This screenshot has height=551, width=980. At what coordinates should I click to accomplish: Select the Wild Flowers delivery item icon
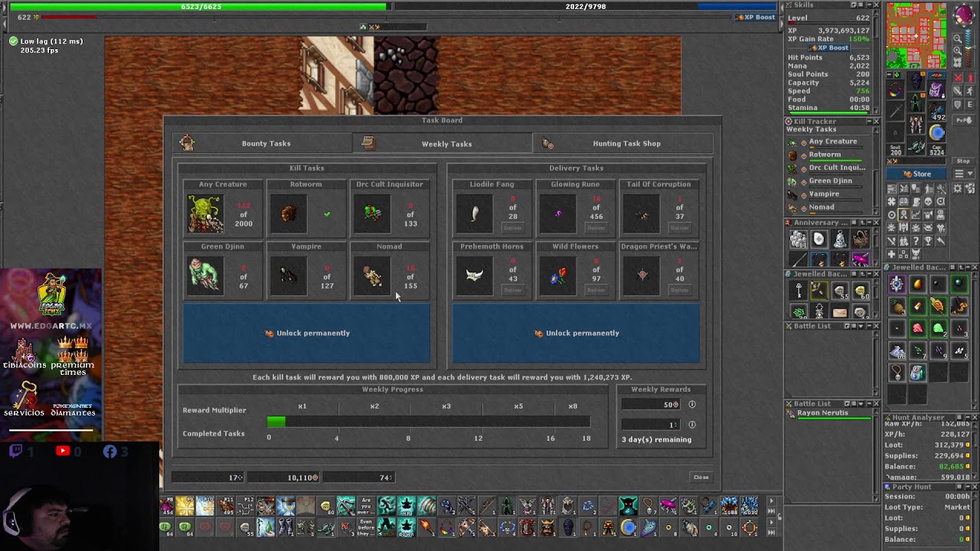coord(558,275)
